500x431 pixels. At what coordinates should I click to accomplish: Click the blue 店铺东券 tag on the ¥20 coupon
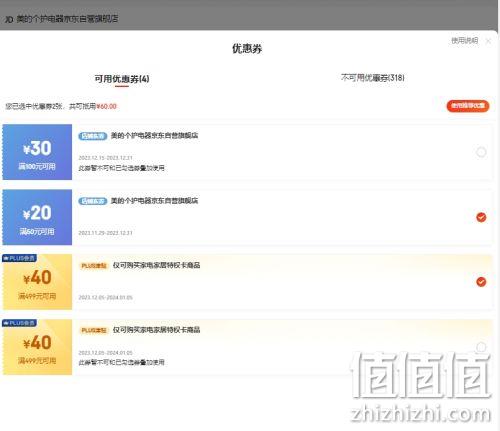(93, 201)
